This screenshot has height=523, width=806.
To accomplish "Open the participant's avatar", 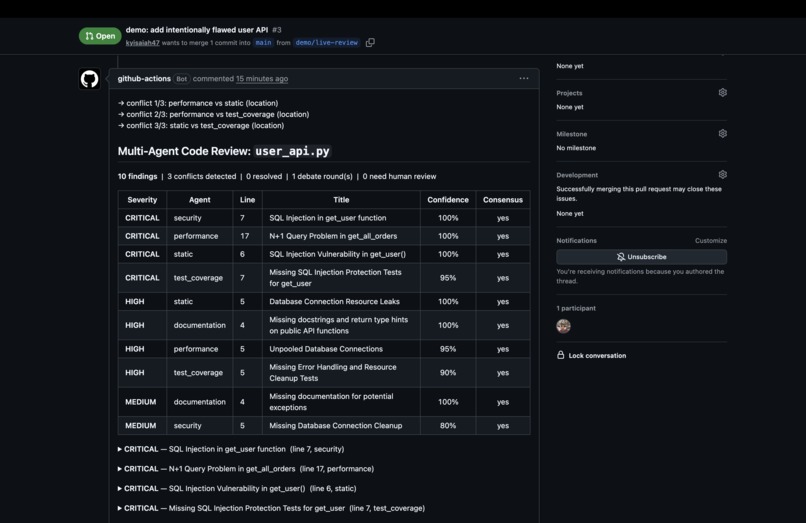I will [x=563, y=326].
